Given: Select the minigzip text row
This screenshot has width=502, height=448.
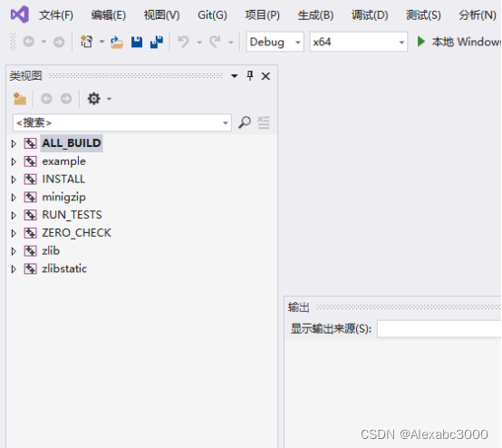Looking at the screenshot, I should pyautogui.click(x=63, y=197).
